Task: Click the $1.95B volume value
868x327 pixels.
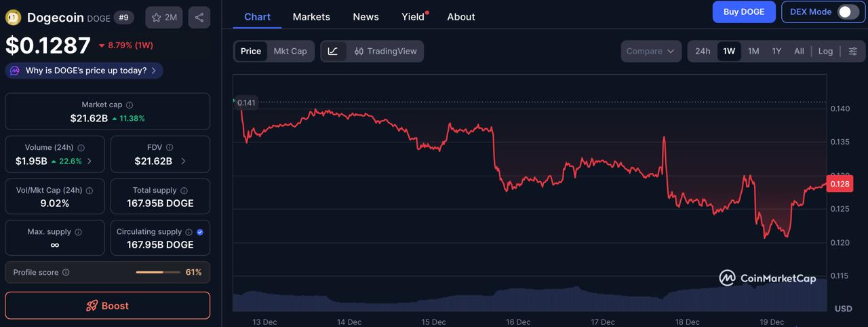Action: coord(31,161)
